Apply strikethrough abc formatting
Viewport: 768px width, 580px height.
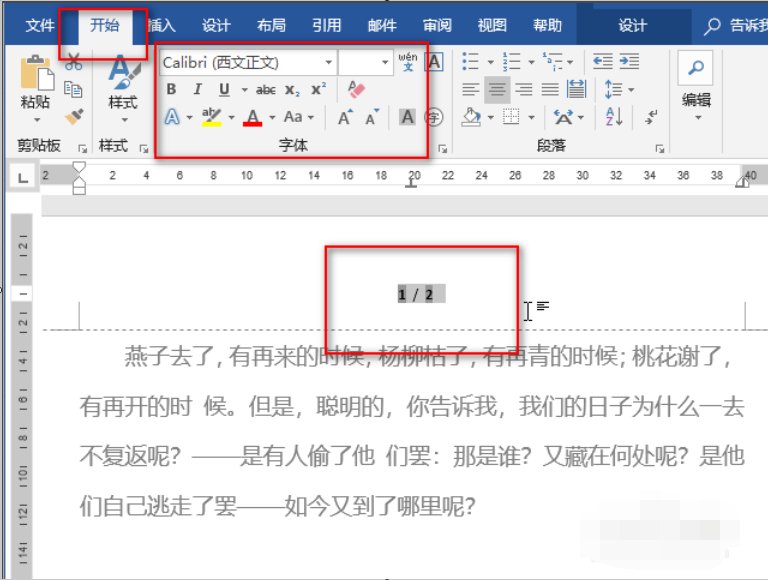coord(265,90)
